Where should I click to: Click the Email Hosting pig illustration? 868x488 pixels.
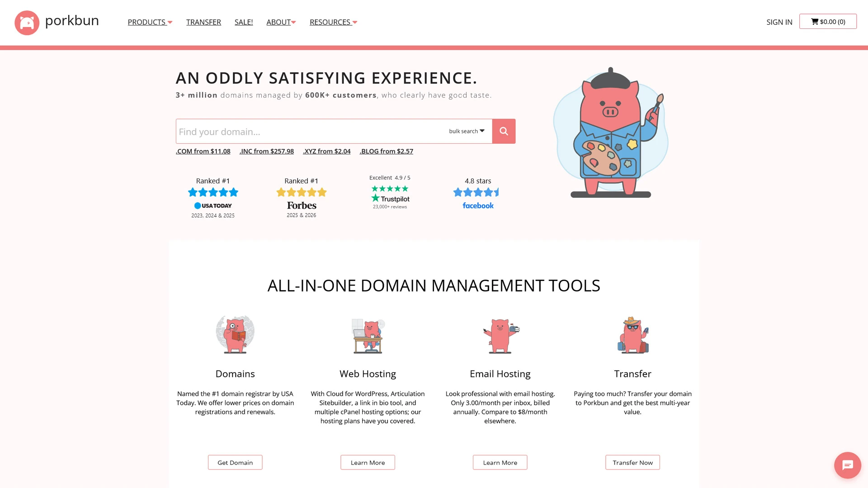point(500,336)
